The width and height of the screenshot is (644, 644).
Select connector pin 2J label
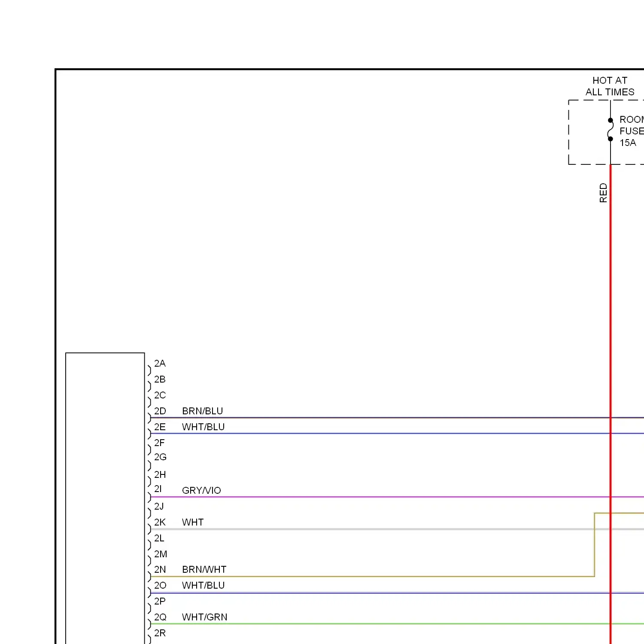[x=159, y=506]
